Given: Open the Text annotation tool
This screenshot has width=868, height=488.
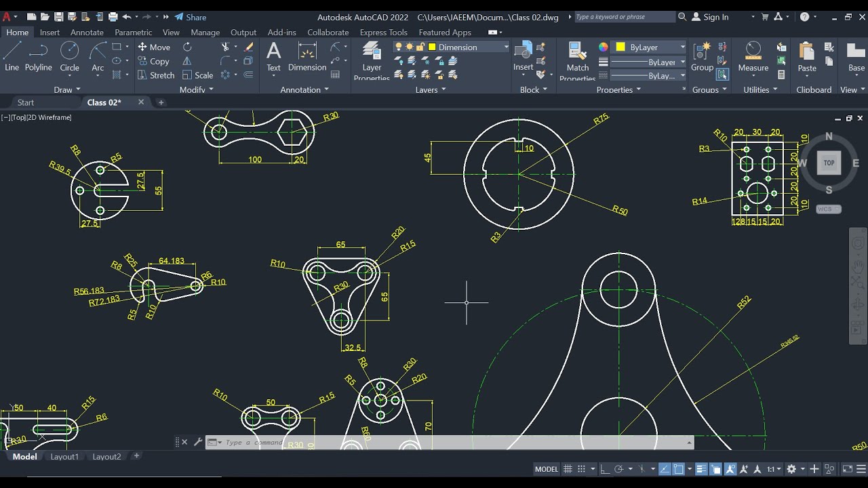Looking at the screenshot, I should point(273,56).
